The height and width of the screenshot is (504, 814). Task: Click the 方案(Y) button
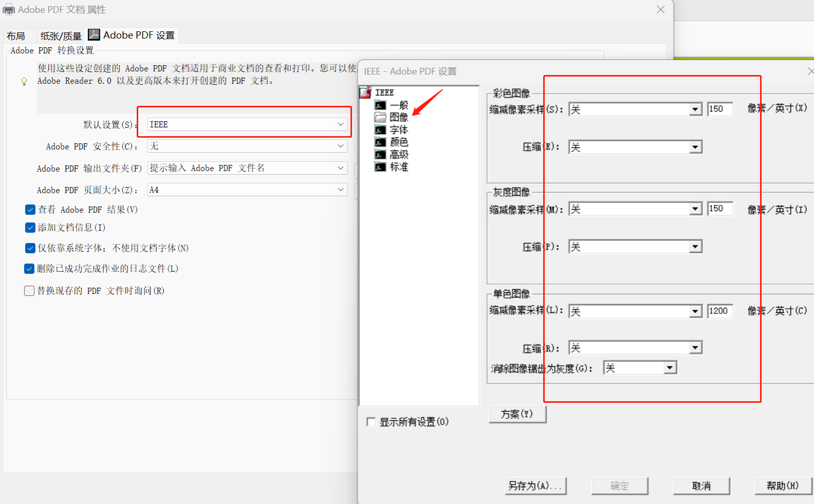click(517, 414)
